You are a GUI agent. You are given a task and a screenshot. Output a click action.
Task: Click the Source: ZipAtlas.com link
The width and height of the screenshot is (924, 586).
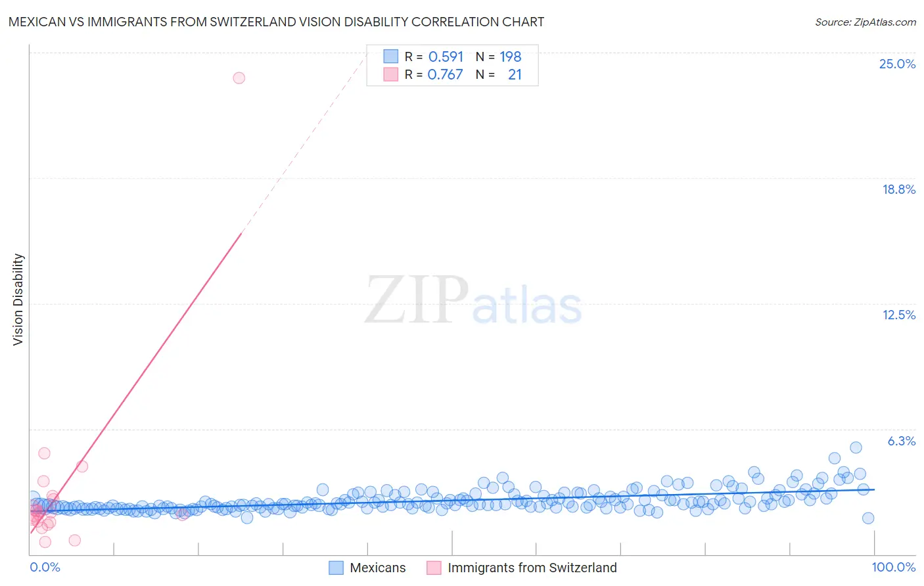(x=866, y=22)
